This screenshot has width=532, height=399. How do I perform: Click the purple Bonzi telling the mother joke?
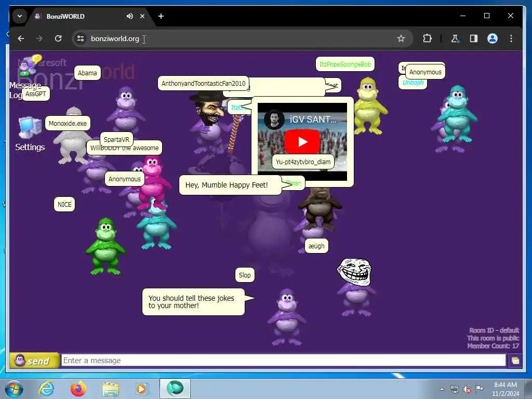287,317
